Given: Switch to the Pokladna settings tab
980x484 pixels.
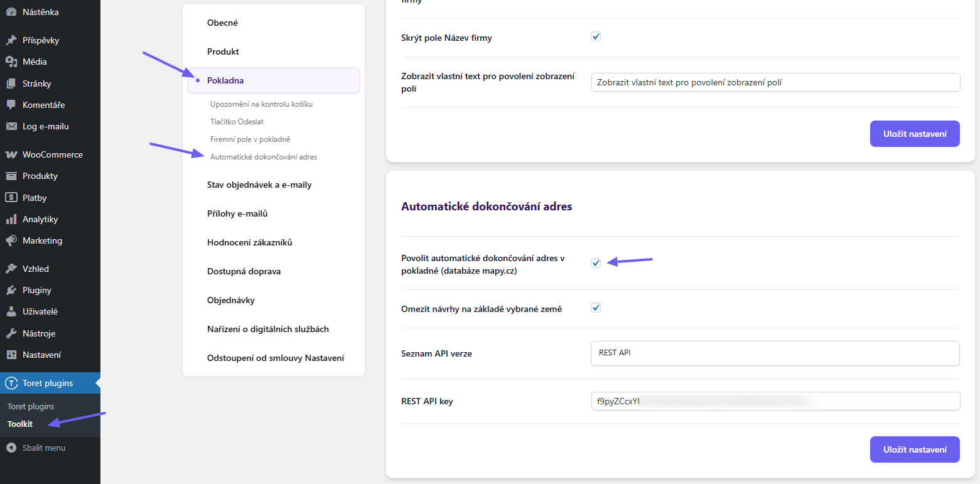Looking at the screenshot, I should (226, 80).
